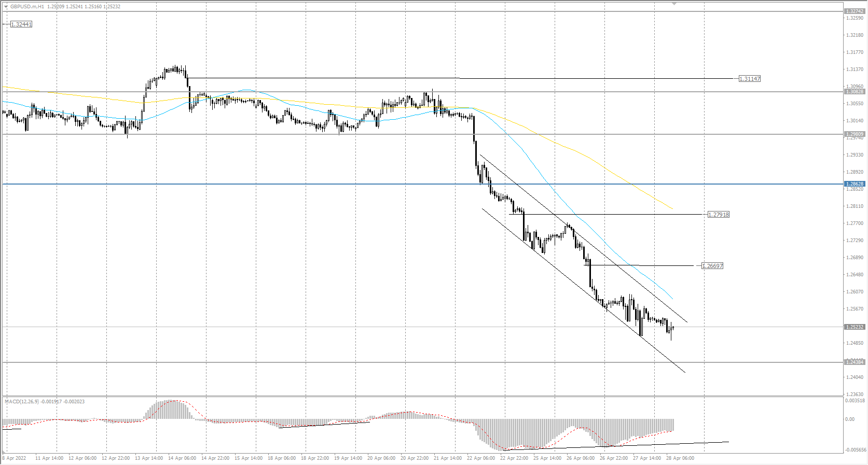Click the 1.29330 price scale value
Image resolution: width=868 pixels, height=465 pixels.
[855, 155]
